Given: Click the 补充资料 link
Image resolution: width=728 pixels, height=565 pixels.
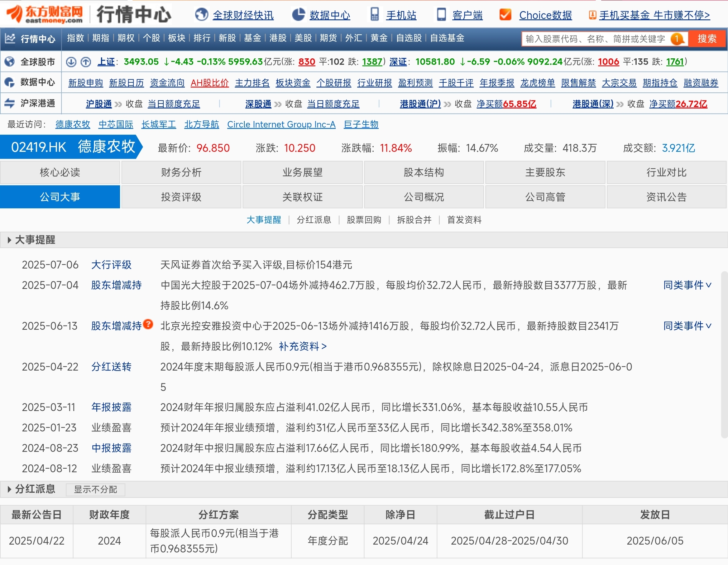Looking at the screenshot, I should pos(303,346).
